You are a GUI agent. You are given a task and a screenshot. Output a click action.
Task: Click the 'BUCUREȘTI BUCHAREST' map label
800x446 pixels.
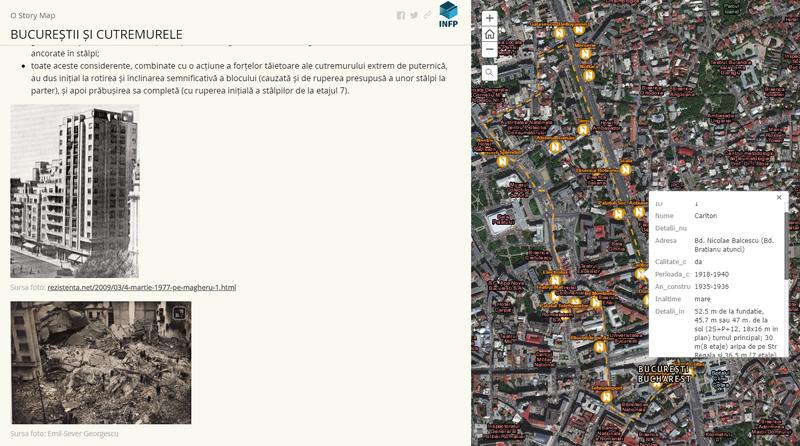[x=664, y=374]
